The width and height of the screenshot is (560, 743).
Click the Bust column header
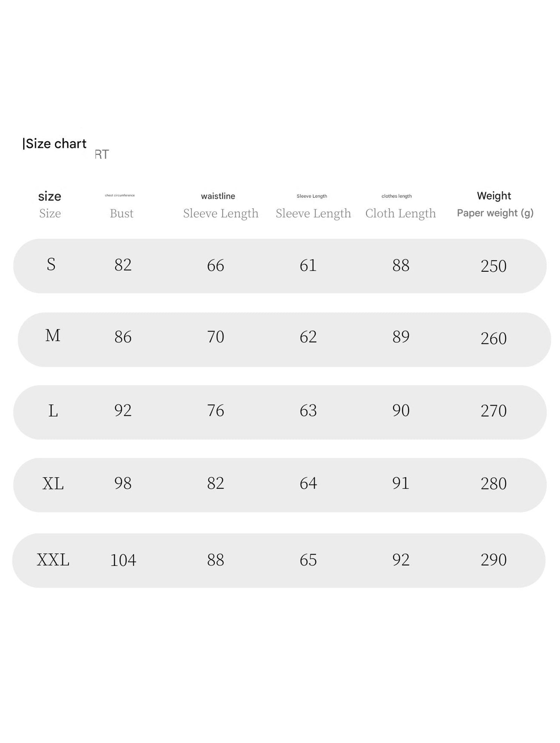coord(121,213)
